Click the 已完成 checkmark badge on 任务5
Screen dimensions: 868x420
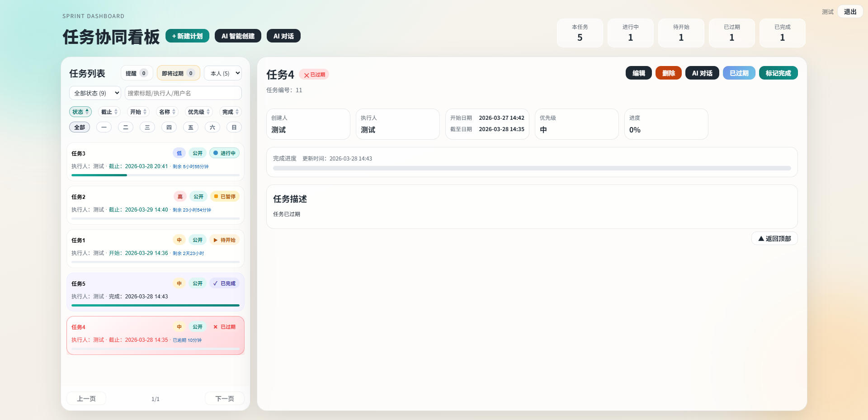point(224,283)
